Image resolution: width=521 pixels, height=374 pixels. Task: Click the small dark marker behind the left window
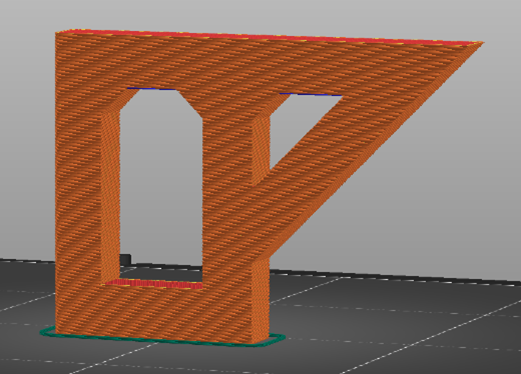pyautogui.click(x=125, y=259)
